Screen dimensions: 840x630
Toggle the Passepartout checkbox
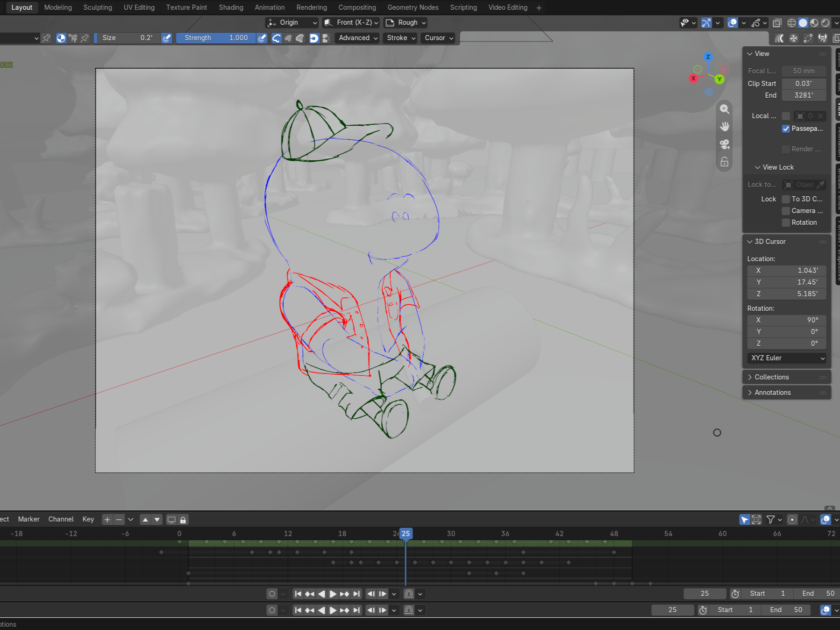click(786, 129)
